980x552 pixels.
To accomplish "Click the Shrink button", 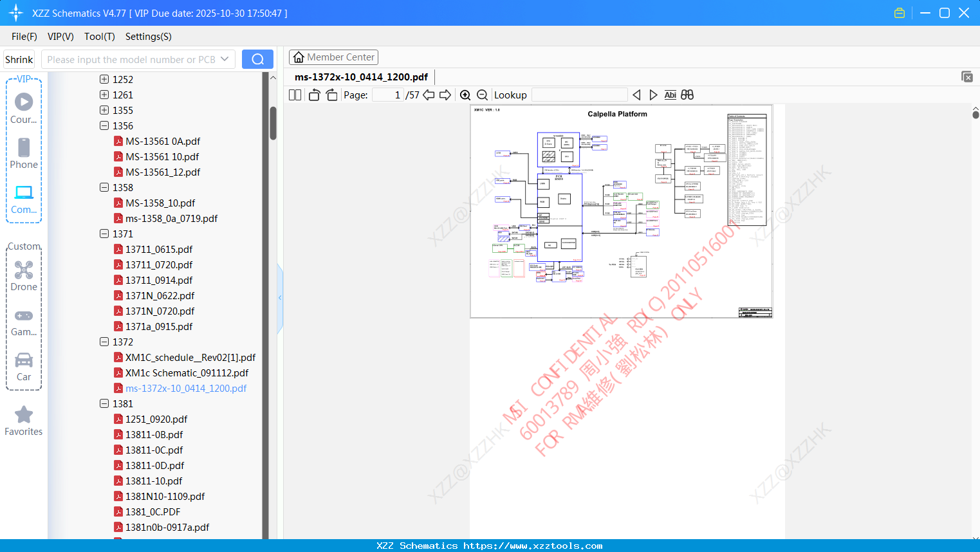I will coord(19,59).
